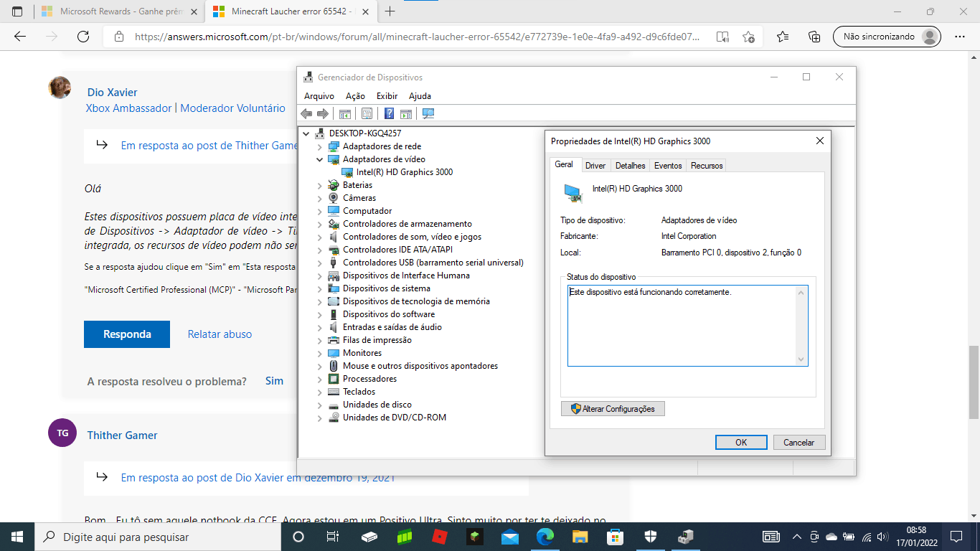Image resolution: width=980 pixels, height=551 pixels.
Task: Click the Back arrow in Device Manager toolbar
Action: tap(306, 113)
